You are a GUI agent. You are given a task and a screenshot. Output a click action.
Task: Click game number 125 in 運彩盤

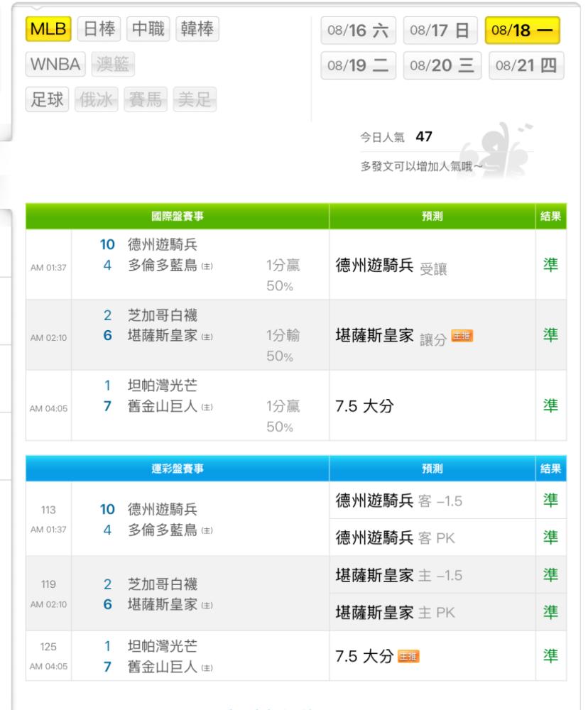[48, 647]
